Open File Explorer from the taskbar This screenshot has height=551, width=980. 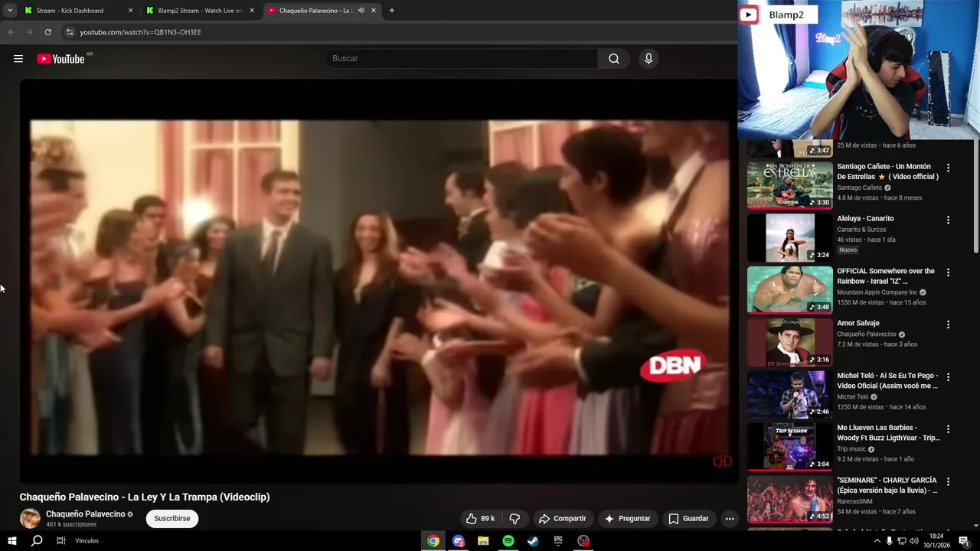[x=483, y=541]
